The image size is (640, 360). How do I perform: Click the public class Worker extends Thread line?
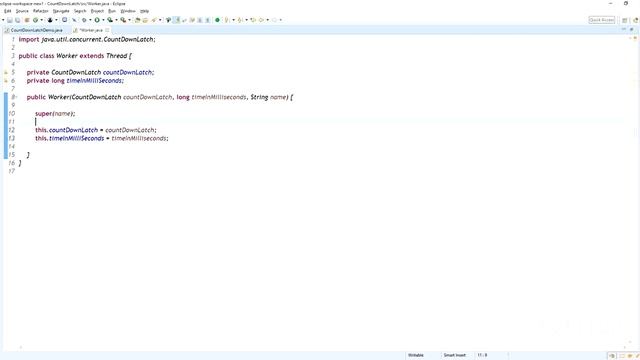tap(76, 56)
